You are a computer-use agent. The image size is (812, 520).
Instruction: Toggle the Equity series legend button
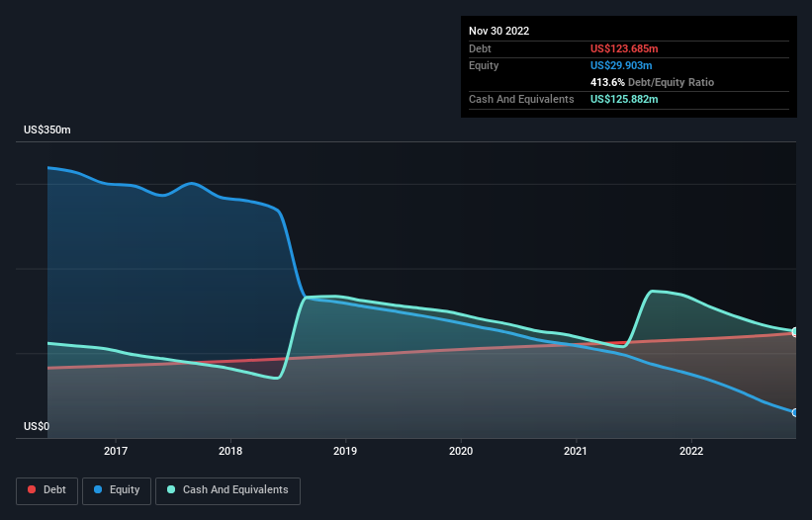(x=117, y=490)
